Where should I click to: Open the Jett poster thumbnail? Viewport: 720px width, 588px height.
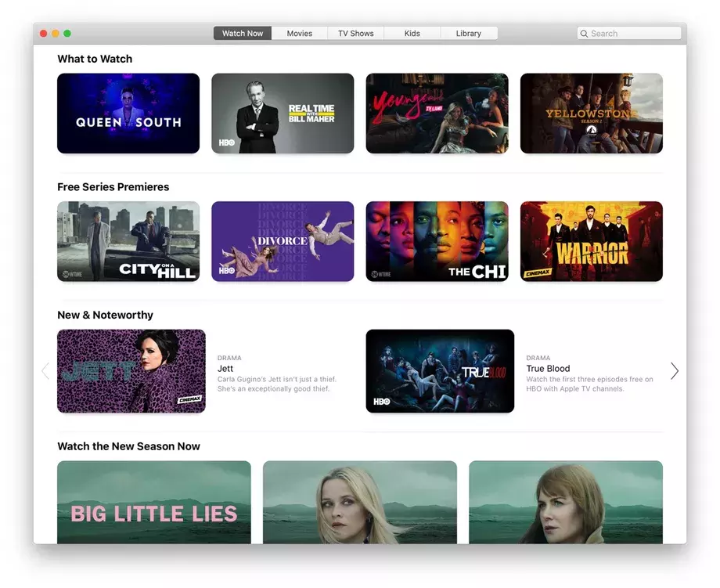click(131, 370)
